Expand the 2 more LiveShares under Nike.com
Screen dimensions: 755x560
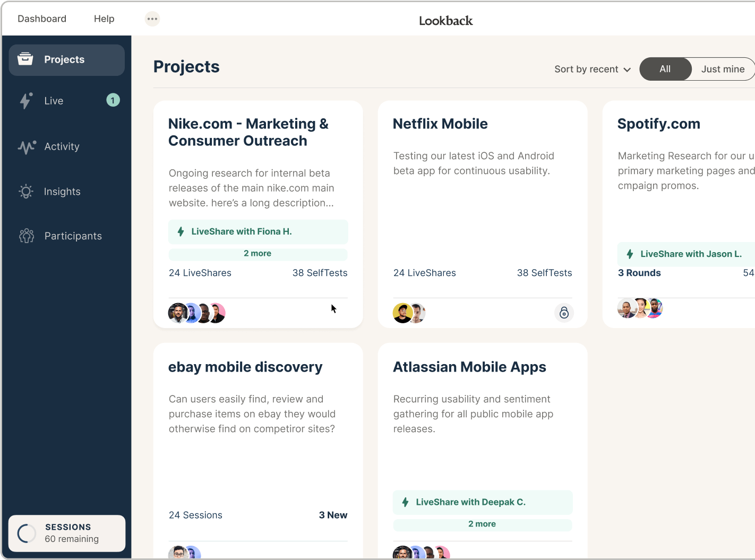pos(258,254)
